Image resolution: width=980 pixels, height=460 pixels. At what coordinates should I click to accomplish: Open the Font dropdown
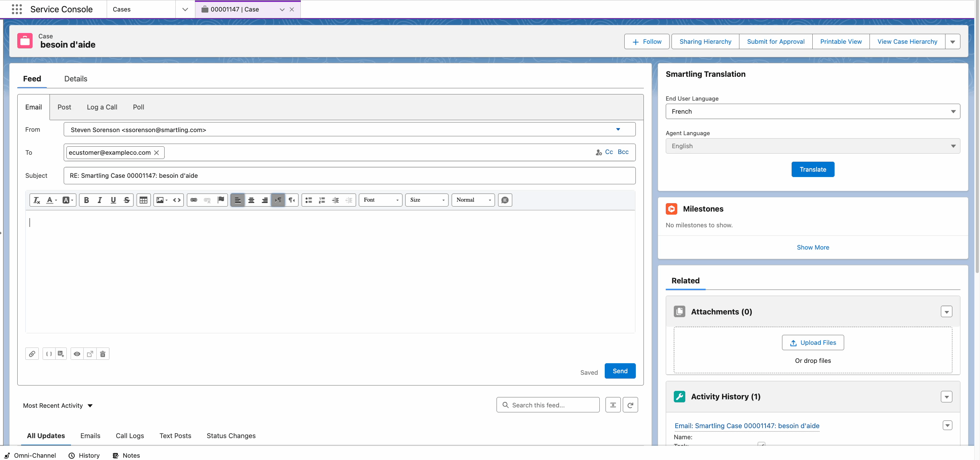click(380, 200)
